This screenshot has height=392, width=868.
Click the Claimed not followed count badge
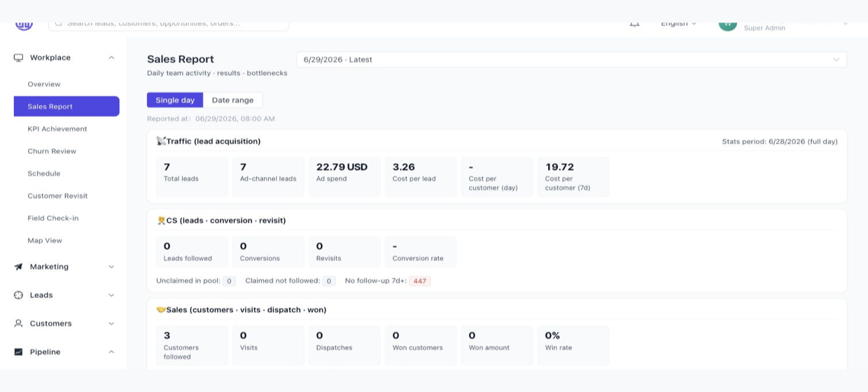coord(329,281)
